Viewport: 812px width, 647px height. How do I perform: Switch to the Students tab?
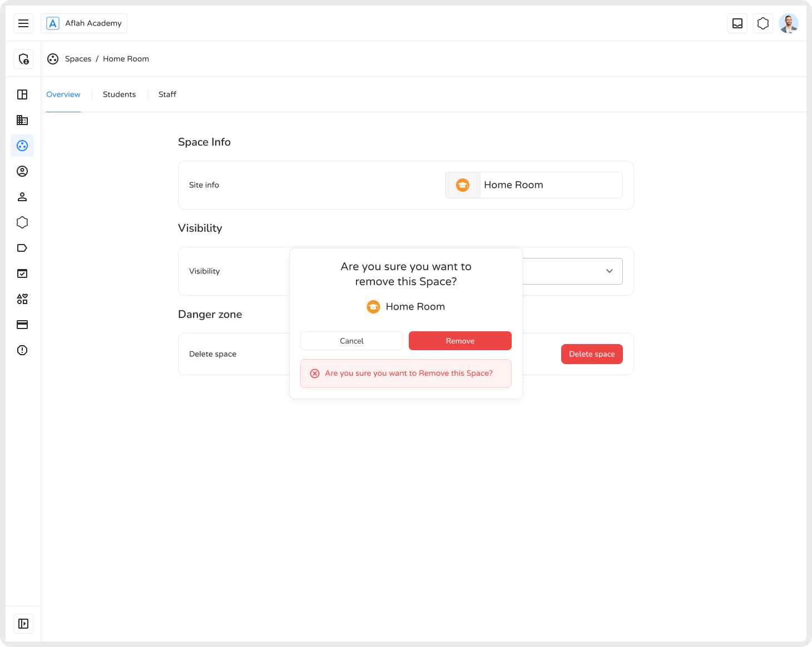119,94
